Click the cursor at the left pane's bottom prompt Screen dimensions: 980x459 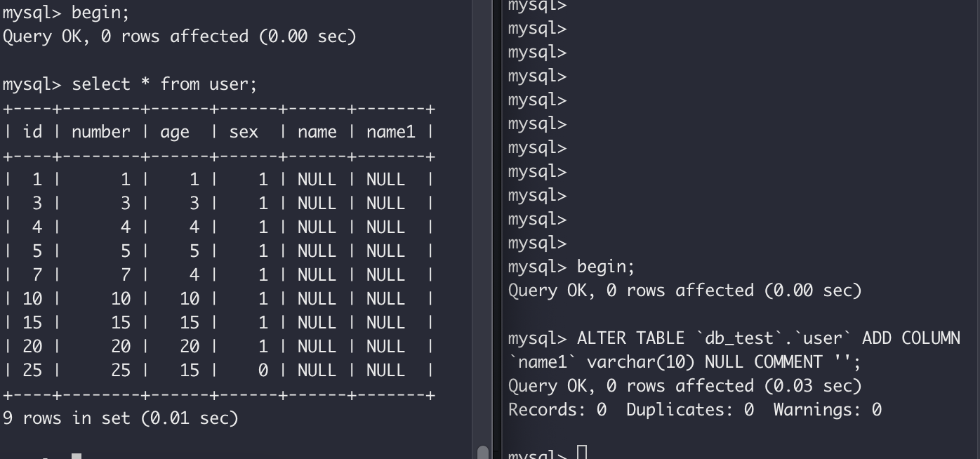[77, 456]
